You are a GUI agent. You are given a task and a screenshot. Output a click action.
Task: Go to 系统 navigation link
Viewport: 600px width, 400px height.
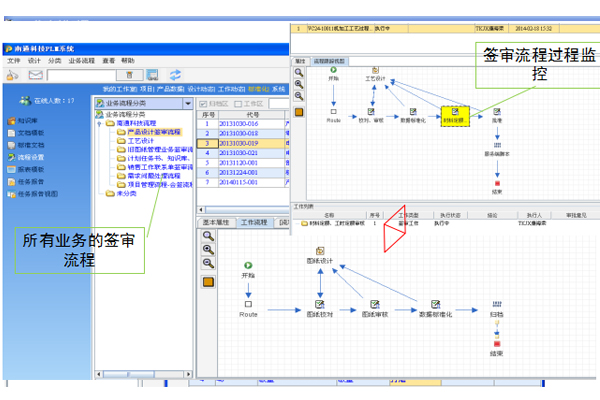coord(279,89)
